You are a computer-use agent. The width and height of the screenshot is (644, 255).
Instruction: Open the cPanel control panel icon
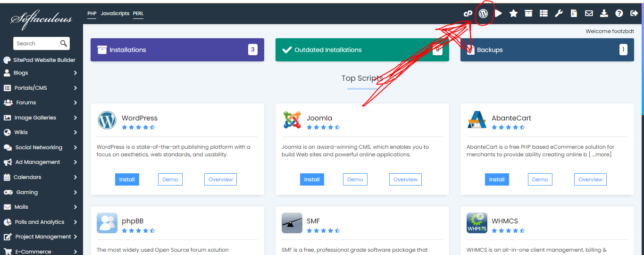pyautogui.click(x=468, y=14)
